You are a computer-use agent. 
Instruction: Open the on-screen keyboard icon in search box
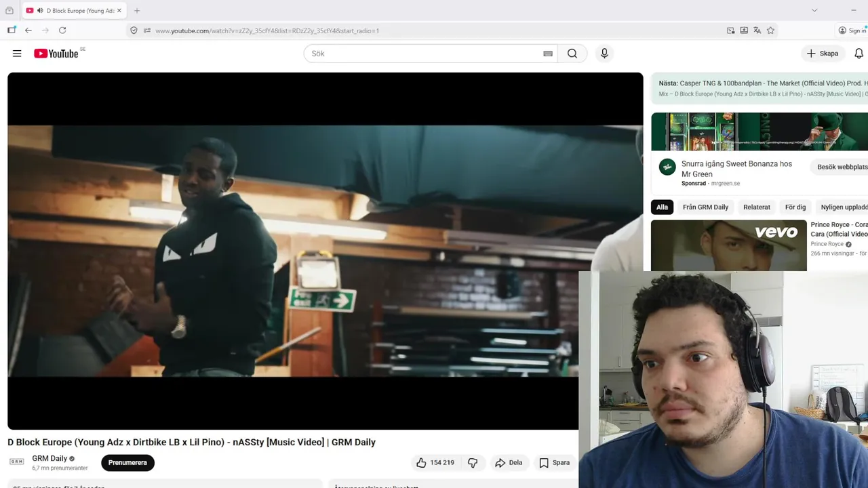548,54
